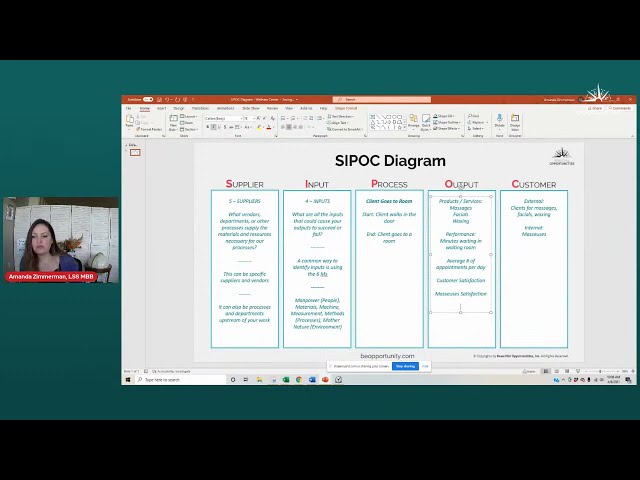Click the title bar Search box
The height and width of the screenshot is (480, 640).
coord(382,100)
